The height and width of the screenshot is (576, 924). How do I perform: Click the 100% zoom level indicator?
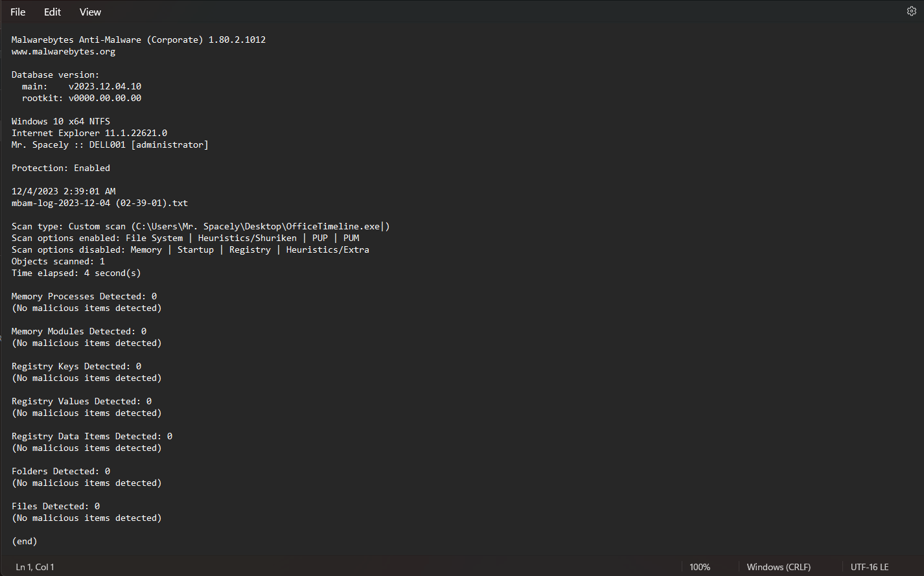click(x=700, y=567)
